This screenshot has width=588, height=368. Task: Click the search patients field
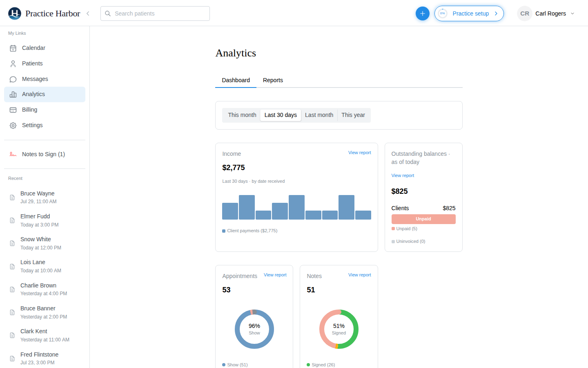pyautogui.click(x=155, y=13)
